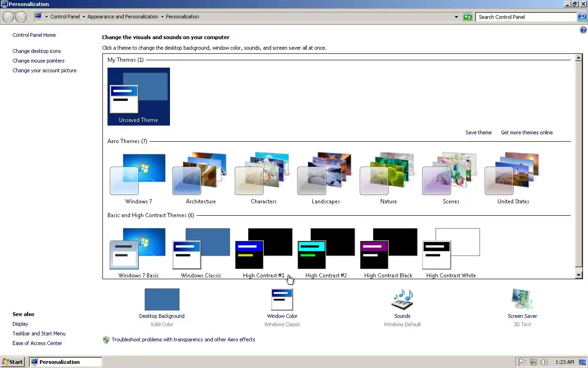Refresh the Control Panel view

(x=468, y=17)
